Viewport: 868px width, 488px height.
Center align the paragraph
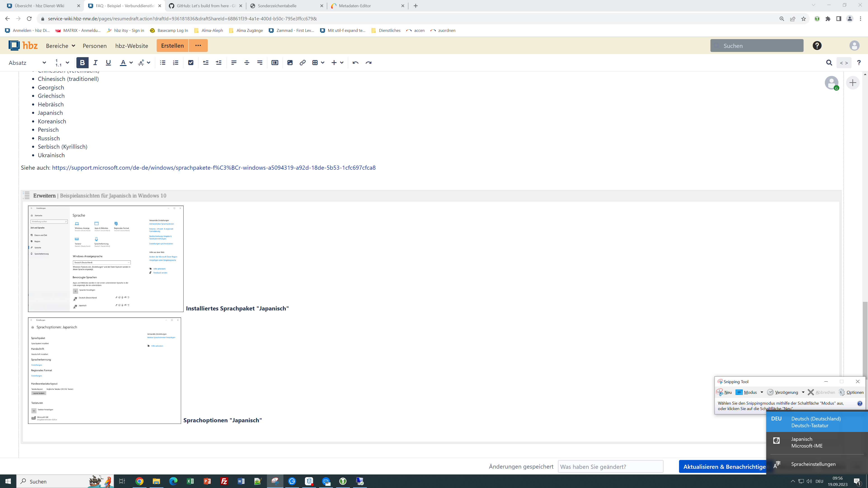pos(247,63)
